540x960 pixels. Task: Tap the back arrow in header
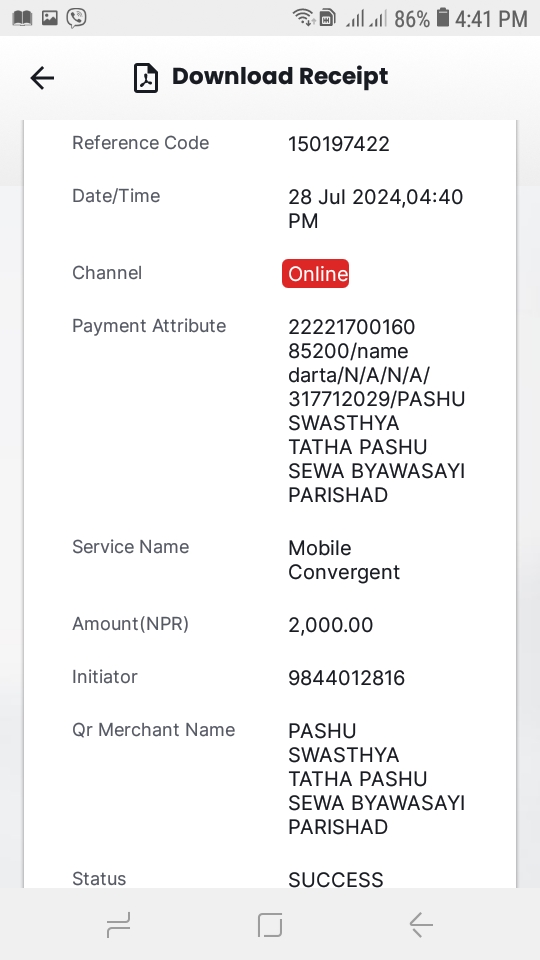pyautogui.click(x=42, y=78)
